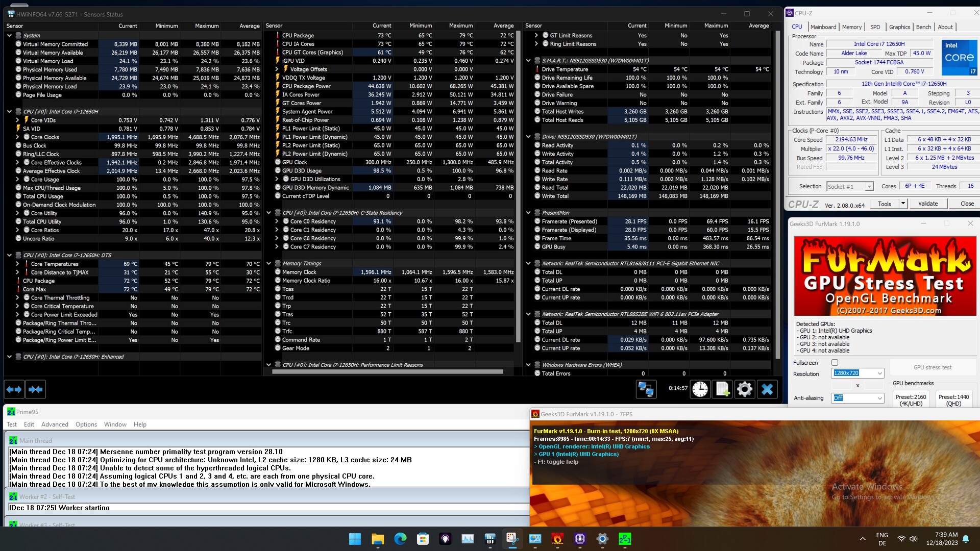Screen dimensions: 980x551
Task: Open the HWiNFO sensor settings gear
Action: (x=745, y=389)
